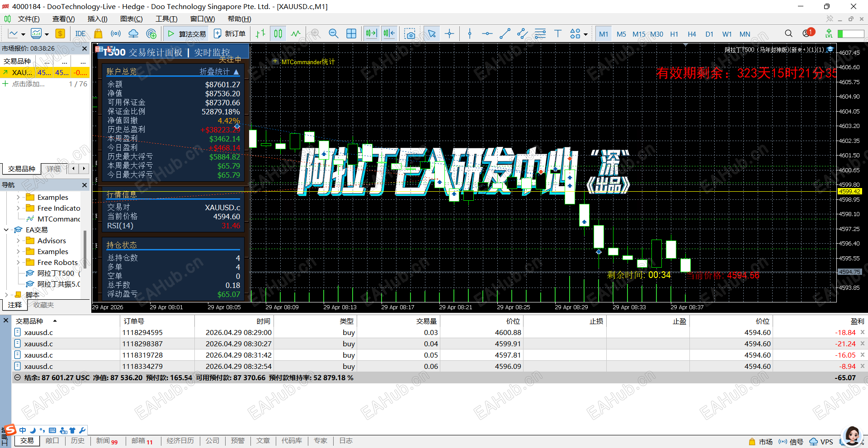Switch chart to bar chart type
The height and width of the screenshot is (448, 868).
click(x=260, y=34)
